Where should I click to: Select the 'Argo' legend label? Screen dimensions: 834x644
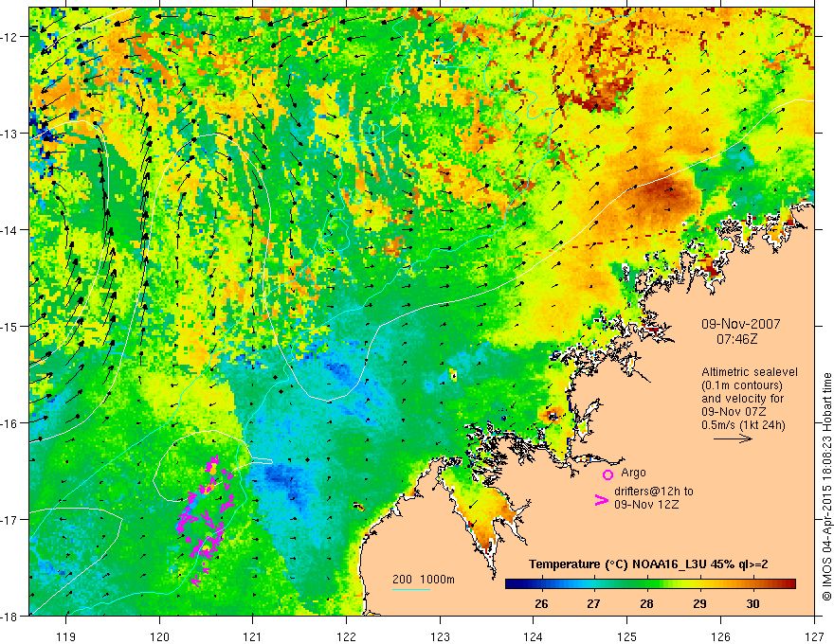click(x=633, y=473)
